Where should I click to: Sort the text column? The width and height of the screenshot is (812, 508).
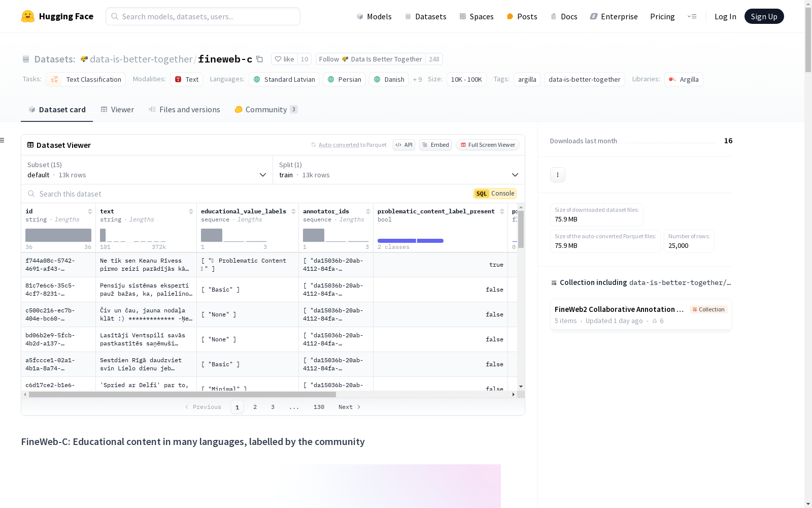pos(191,211)
